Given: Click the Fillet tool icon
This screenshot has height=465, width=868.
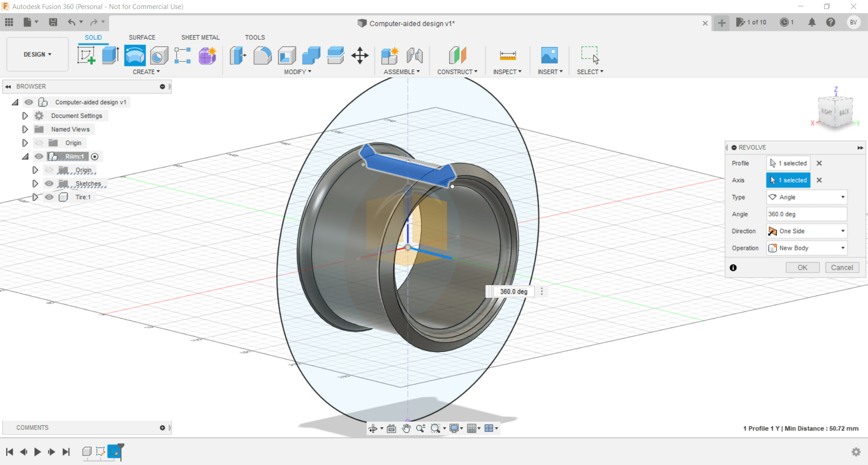Looking at the screenshot, I should click(x=262, y=56).
